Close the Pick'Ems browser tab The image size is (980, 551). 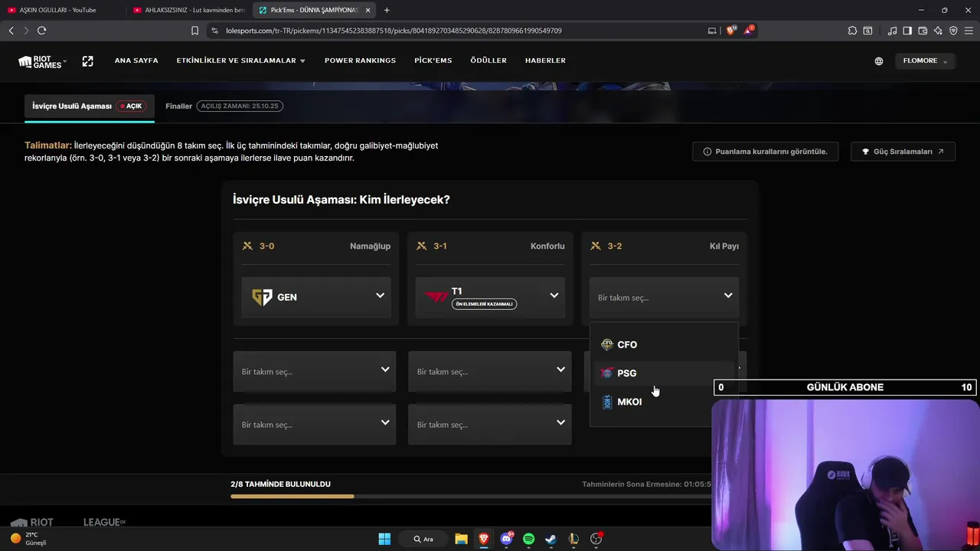click(368, 10)
